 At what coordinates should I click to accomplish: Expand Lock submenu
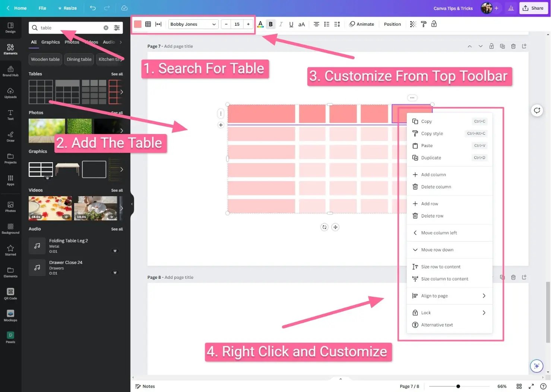[449, 313]
